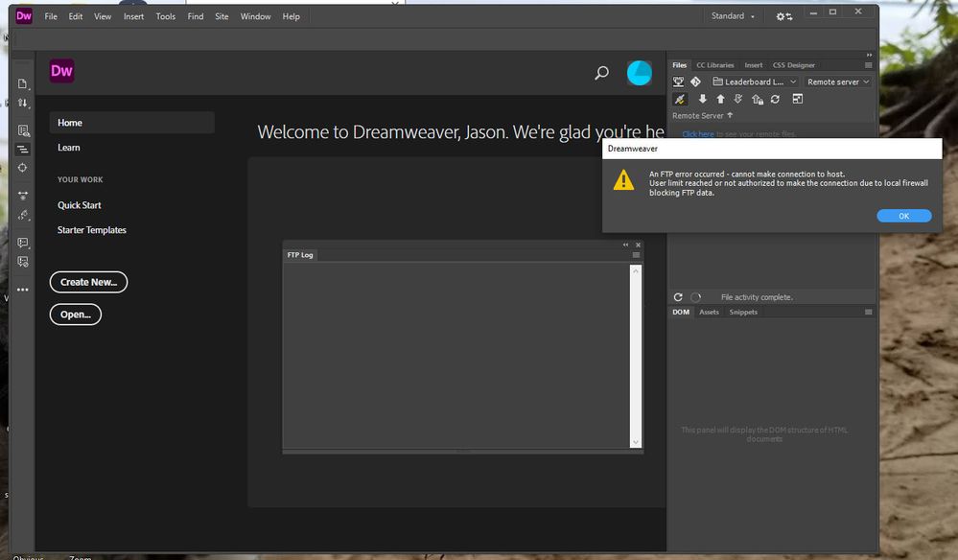This screenshot has width=958, height=560.
Task: Click the Get files down-arrow icon
Action: click(x=703, y=99)
